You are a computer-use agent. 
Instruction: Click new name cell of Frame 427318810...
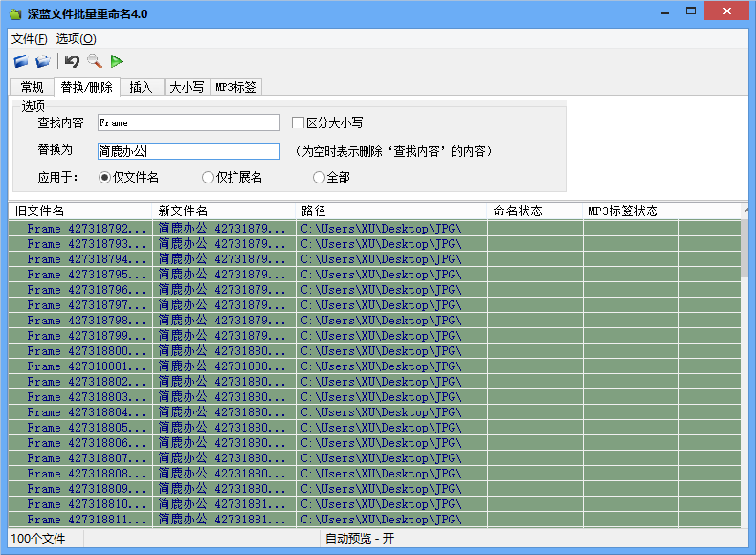pos(224,504)
